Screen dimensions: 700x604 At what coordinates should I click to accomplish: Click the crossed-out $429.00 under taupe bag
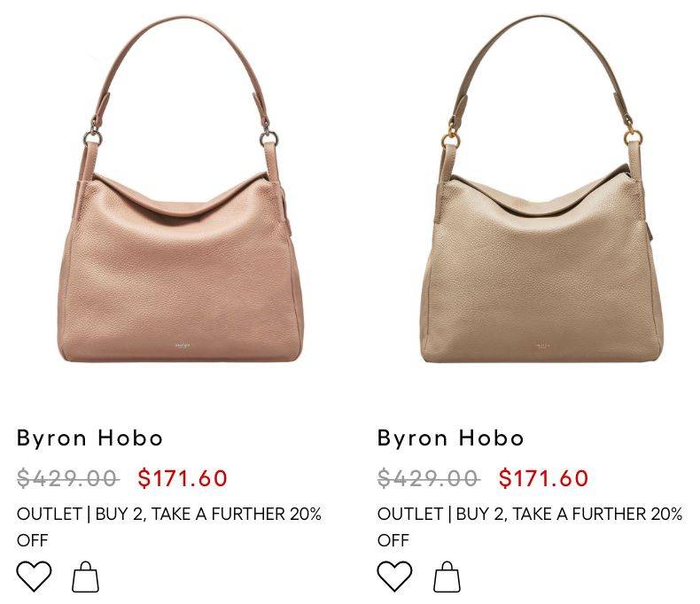[x=429, y=478]
